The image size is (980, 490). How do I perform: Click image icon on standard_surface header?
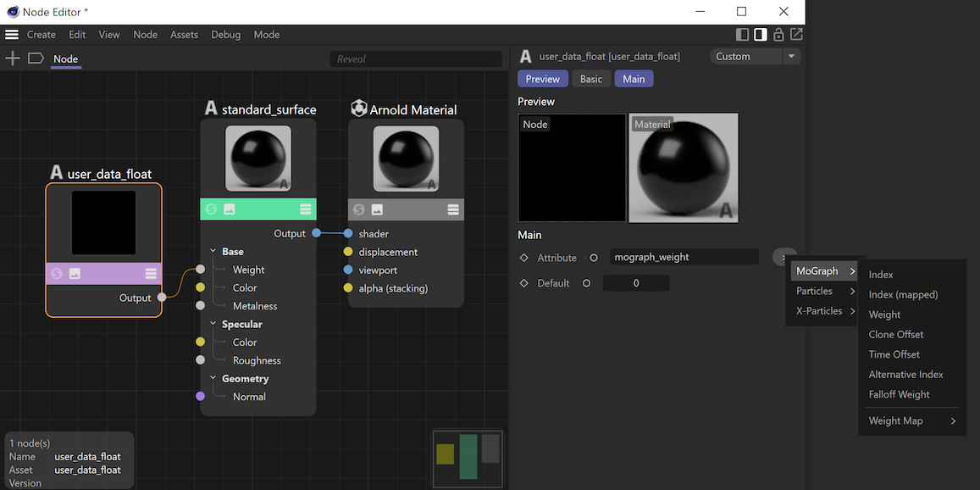click(x=230, y=209)
